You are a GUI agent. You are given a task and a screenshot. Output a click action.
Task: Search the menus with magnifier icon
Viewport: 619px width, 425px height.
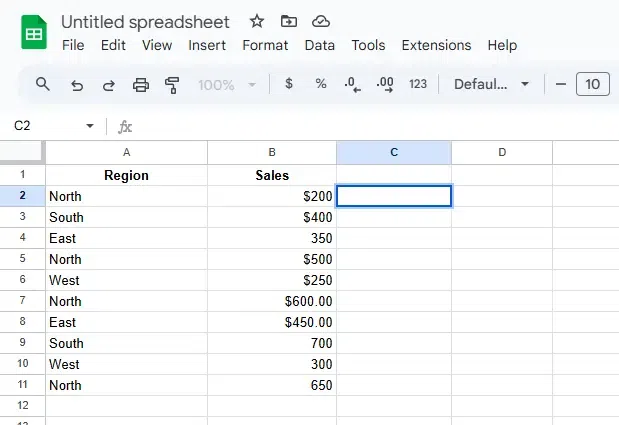coord(43,84)
